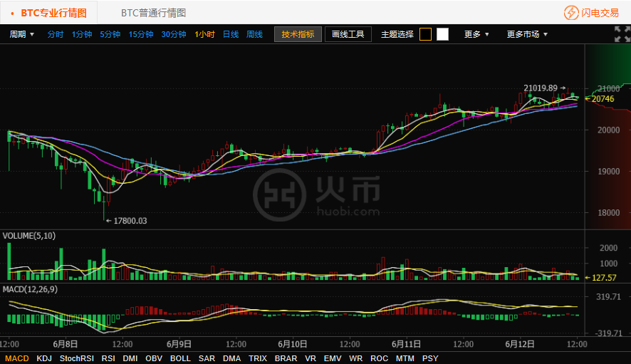Select the 1小时 interval
Image resolution: width=631 pixels, height=364 pixels.
(204, 34)
